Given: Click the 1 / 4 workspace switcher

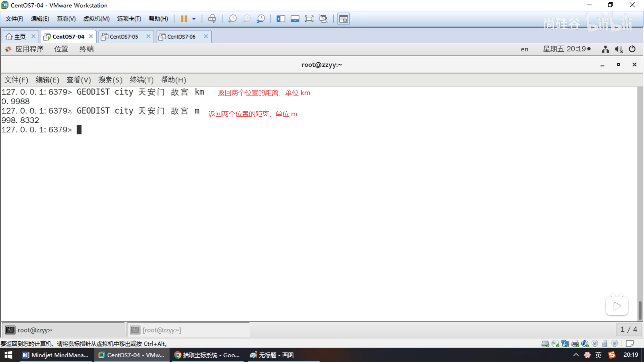Looking at the screenshot, I should pos(628,329).
